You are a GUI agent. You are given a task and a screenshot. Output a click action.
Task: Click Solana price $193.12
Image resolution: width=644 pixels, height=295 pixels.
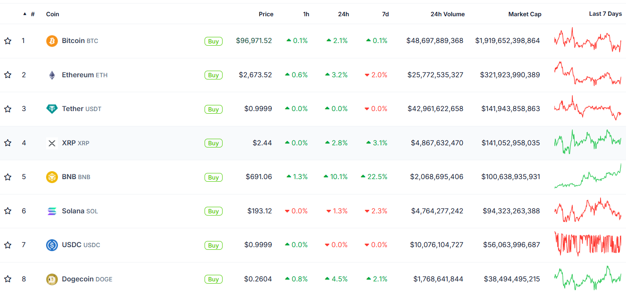click(259, 211)
